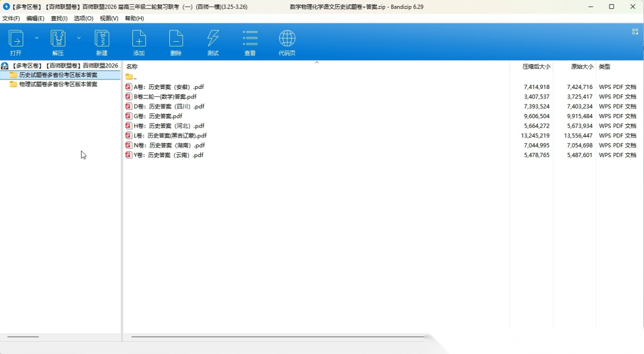Select the 物理试题卷多省份考区版本答案 folder in tree

(58, 85)
